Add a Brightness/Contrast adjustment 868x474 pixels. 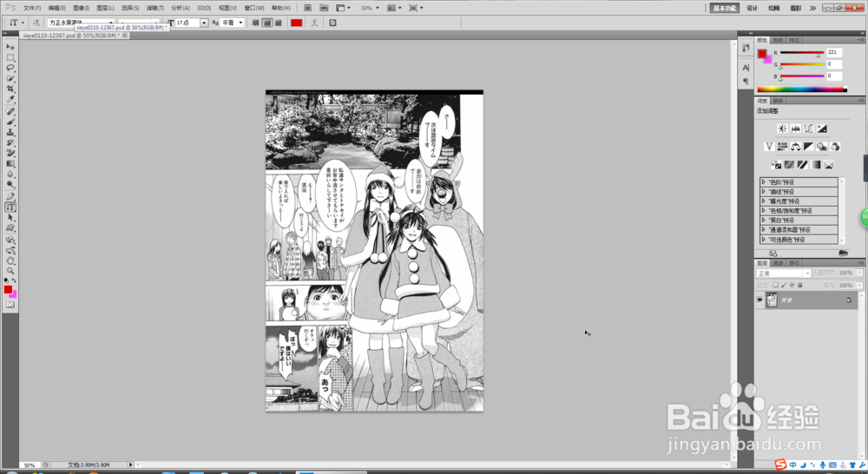[x=782, y=128]
